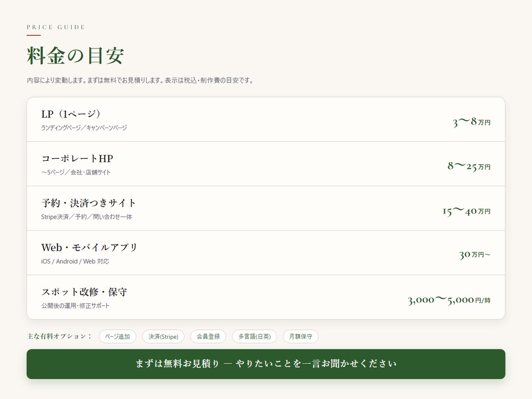Click the '公開後の運用・修正サポート' subtitle
Screen dimensions: 532x399
point(75,306)
